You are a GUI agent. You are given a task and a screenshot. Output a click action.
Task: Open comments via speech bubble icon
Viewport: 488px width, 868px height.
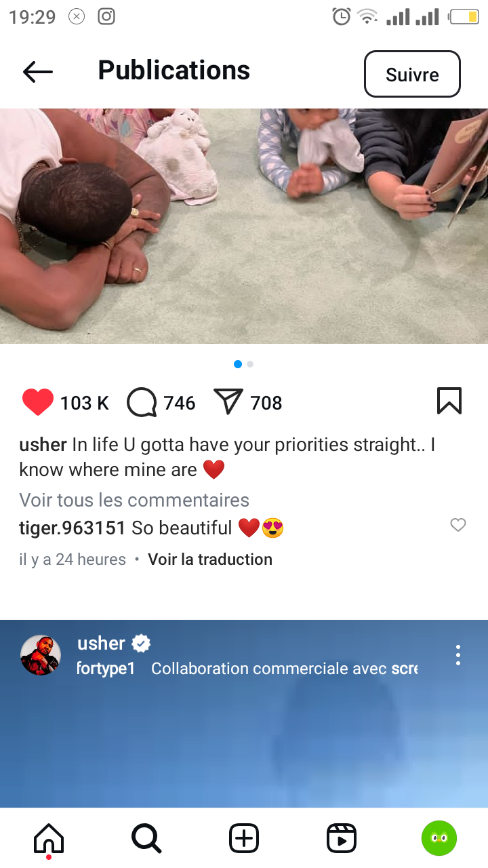tap(142, 402)
